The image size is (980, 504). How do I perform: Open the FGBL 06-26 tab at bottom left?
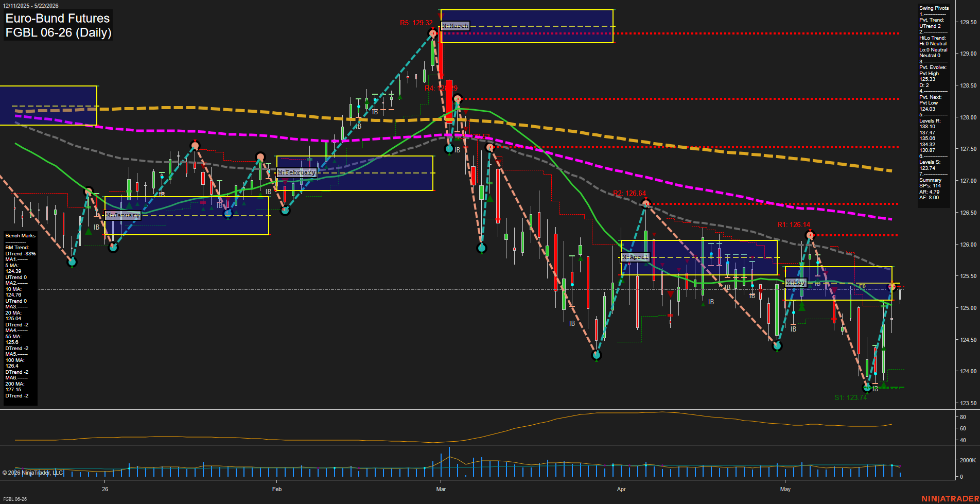[x=15, y=499]
